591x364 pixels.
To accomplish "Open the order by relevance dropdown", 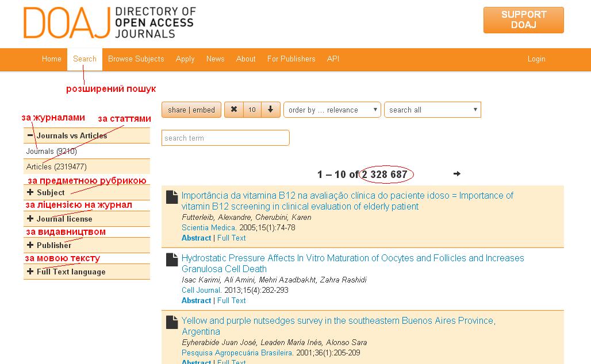I will (x=332, y=110).
